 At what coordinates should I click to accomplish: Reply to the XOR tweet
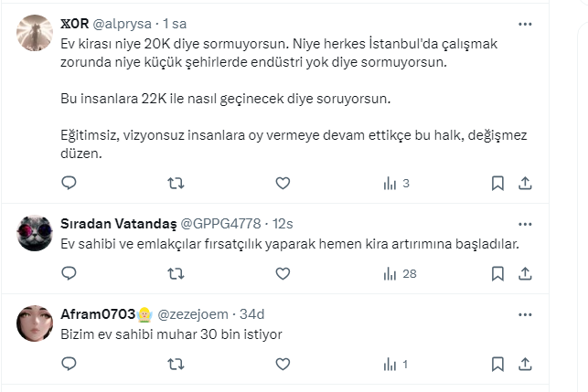point(69,183)
